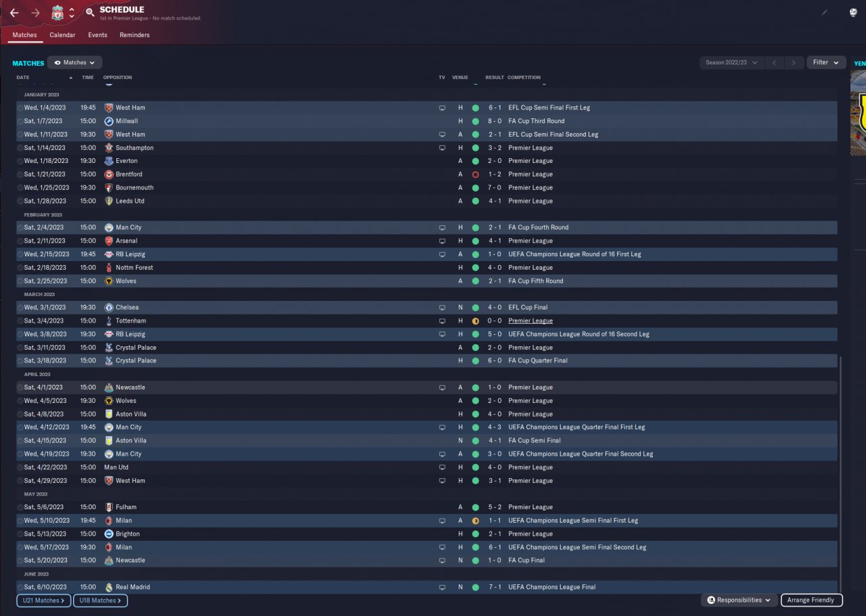Toggle the check circle for the Arsenal match
The image size is (866, 616).
pyautogui.click(x=20, y=241)
